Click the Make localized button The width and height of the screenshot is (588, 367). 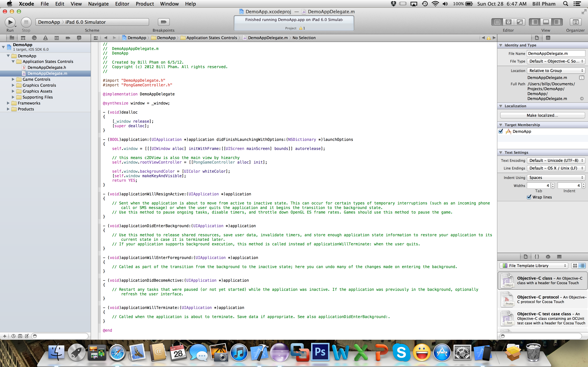click(542, 115)
